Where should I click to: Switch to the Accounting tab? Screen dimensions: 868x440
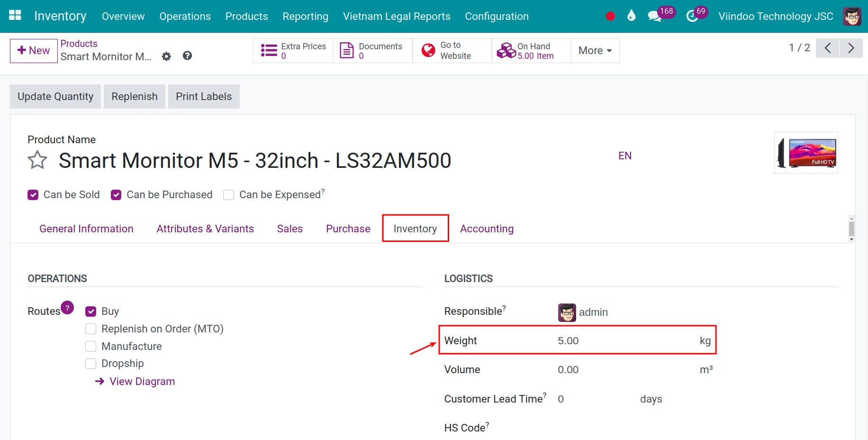pos(487,229)
